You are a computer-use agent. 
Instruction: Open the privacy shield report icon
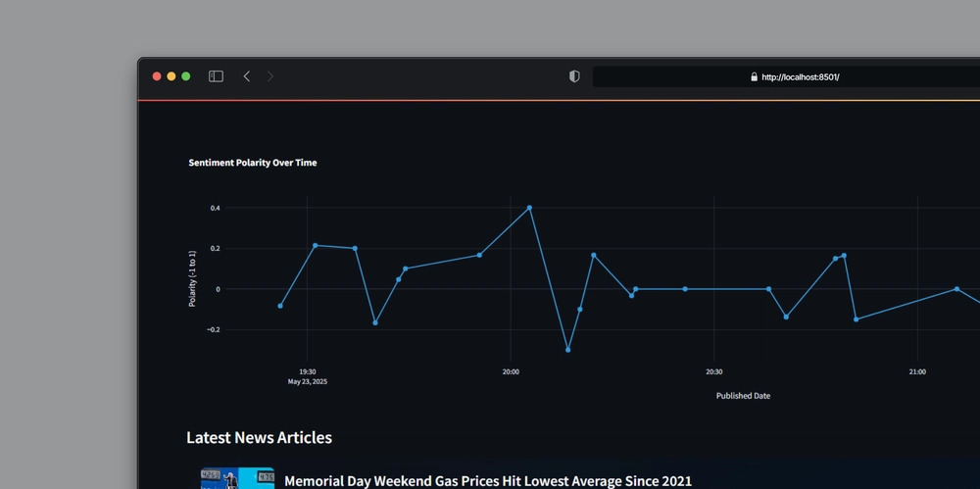574,76
